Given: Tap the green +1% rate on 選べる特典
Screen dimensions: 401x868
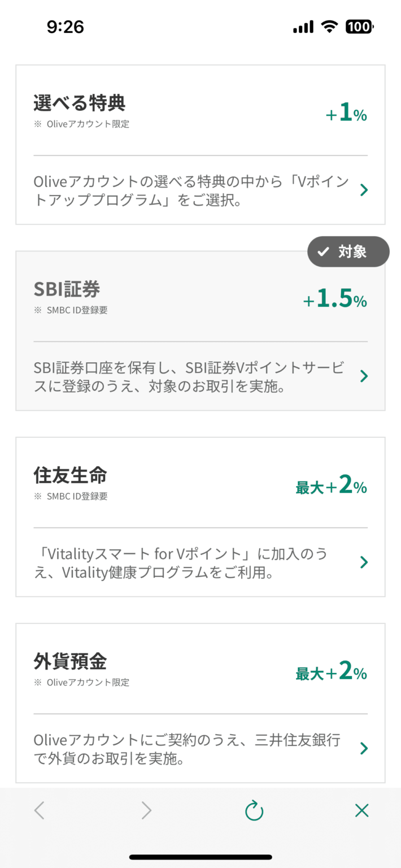Looking at the screenshot, I should (x=346, y=113).
